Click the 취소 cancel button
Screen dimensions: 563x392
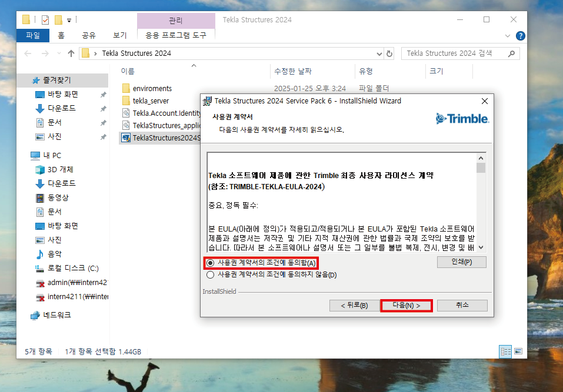[462, 305]
